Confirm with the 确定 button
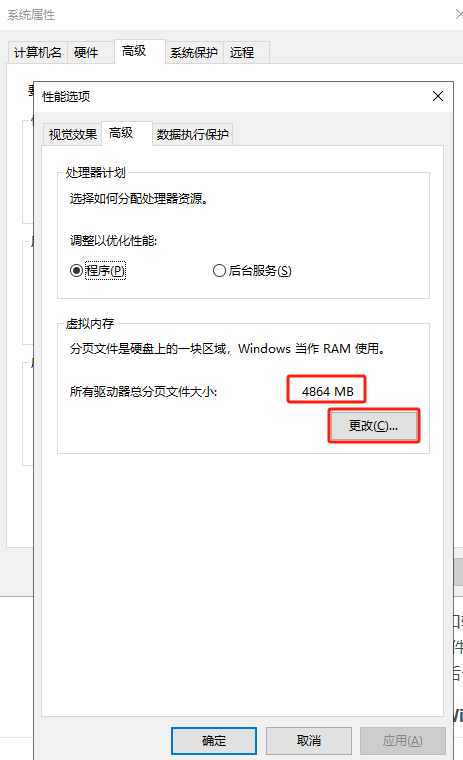The image size is (463, 760). click(x=214, y=741)
